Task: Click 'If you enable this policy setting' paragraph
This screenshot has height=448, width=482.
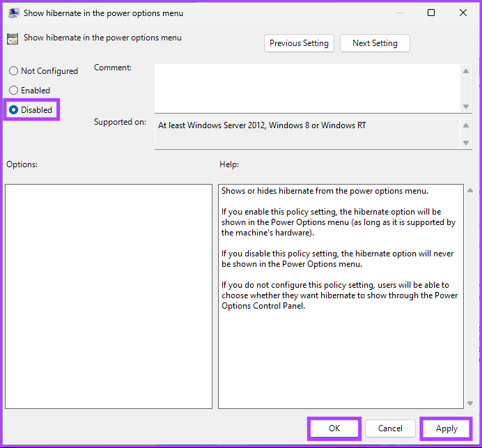Action: pos(339,222)
